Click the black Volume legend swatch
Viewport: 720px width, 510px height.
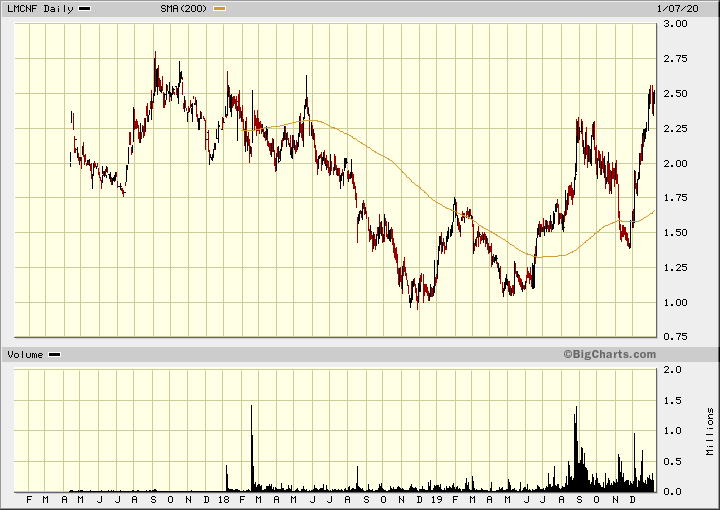[55, 354]
